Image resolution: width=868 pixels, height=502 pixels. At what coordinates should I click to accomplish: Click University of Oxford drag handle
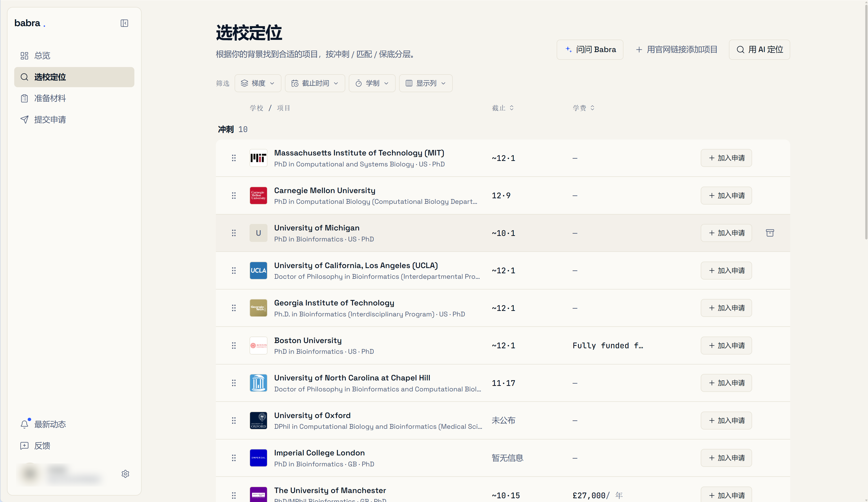coord(234,420)
